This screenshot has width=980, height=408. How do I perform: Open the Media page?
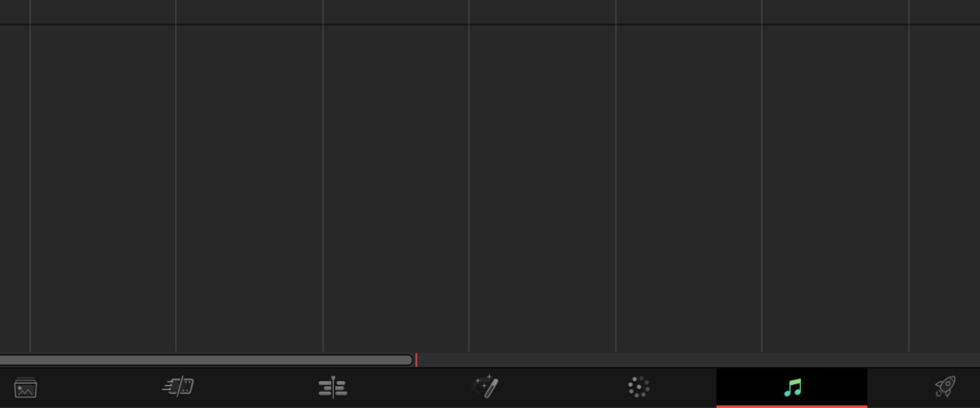point(26,388)
